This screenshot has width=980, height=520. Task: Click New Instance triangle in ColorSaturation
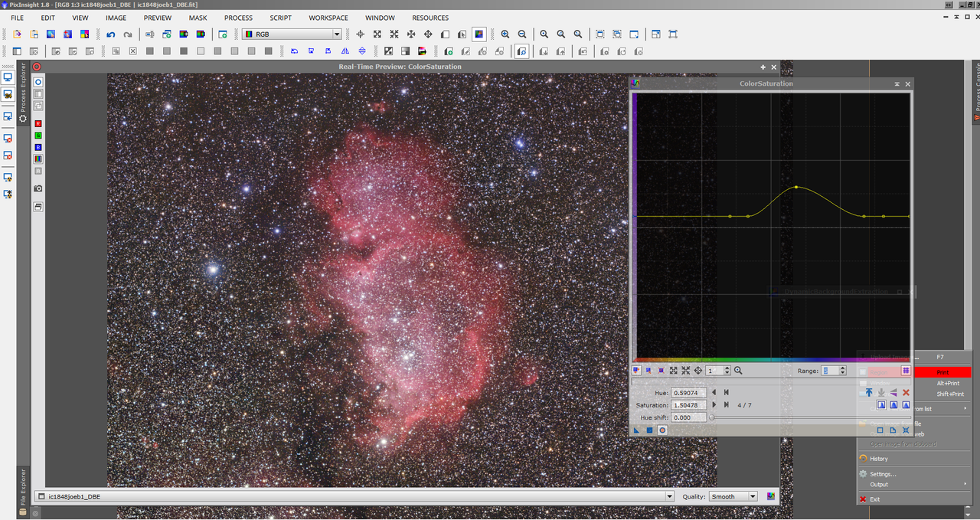pos(636,430)
